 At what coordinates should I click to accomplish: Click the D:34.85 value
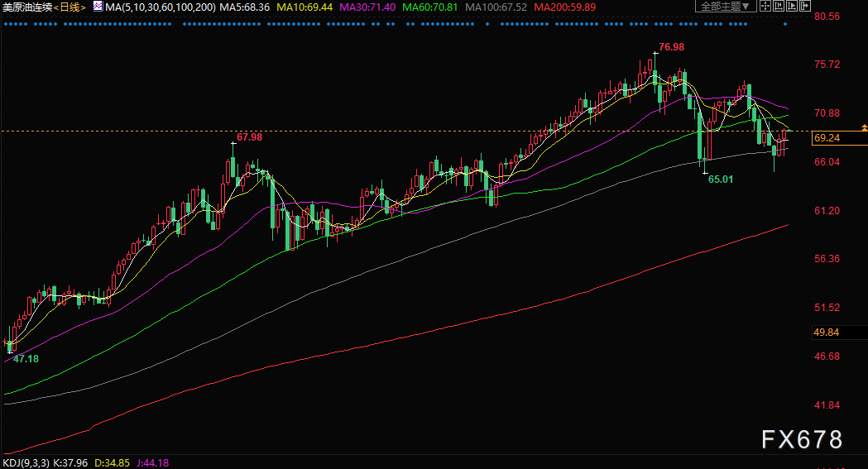click(112, 463)
